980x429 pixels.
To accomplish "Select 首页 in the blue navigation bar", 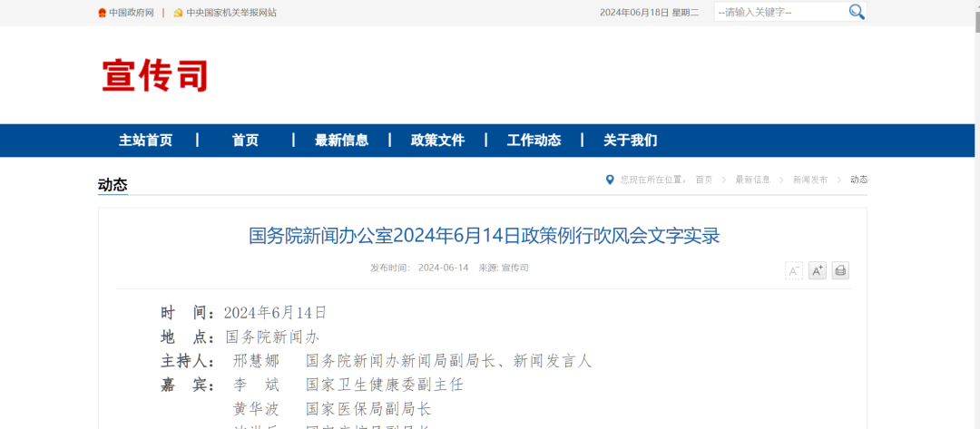I will (x=245, y=141).
